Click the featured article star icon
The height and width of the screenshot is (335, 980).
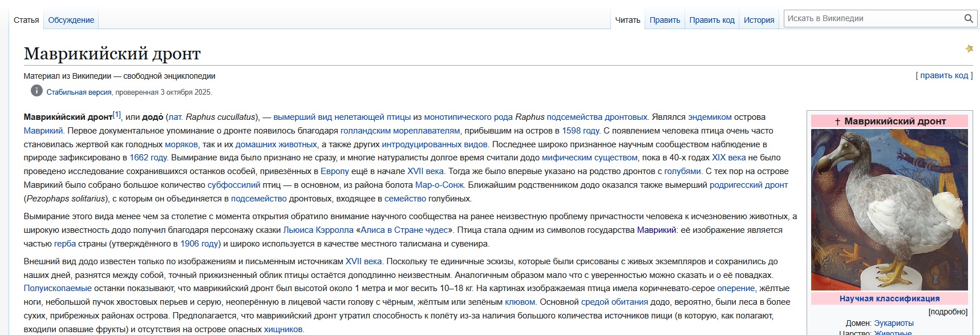click(969, 49)
